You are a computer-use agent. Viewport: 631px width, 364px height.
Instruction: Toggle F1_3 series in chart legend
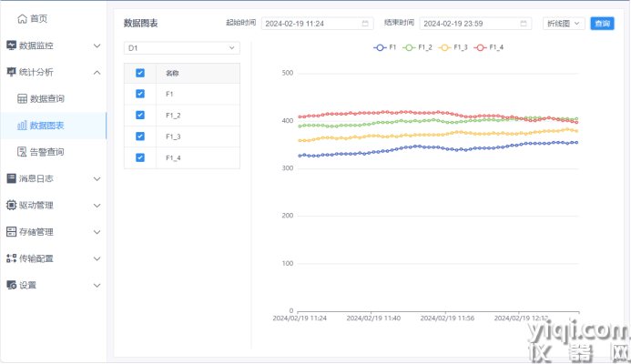pos(453,47)
